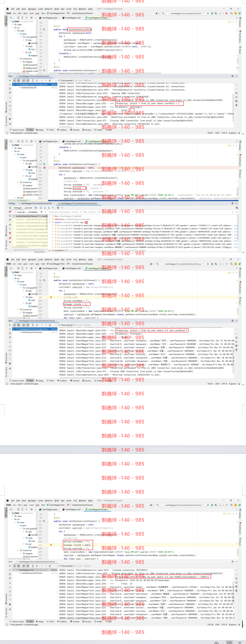Click Run panel settings gear in first screenshot
246x644 pixels.
(x=232, y=76)
